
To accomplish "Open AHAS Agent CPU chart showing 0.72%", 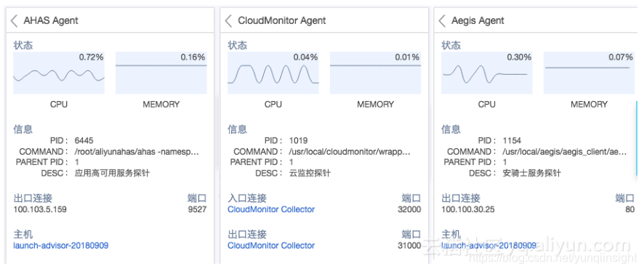I will tap(59, 73).
